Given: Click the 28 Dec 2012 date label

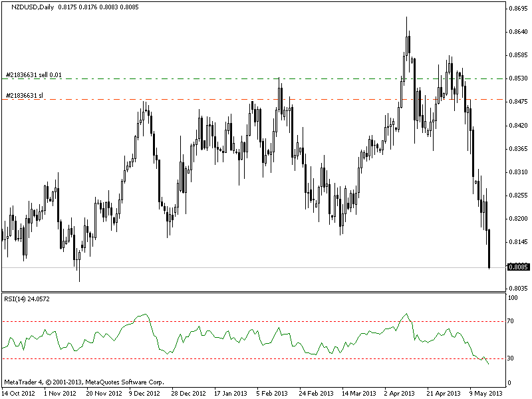Looking at the screenshot, I should coord(188,393).
